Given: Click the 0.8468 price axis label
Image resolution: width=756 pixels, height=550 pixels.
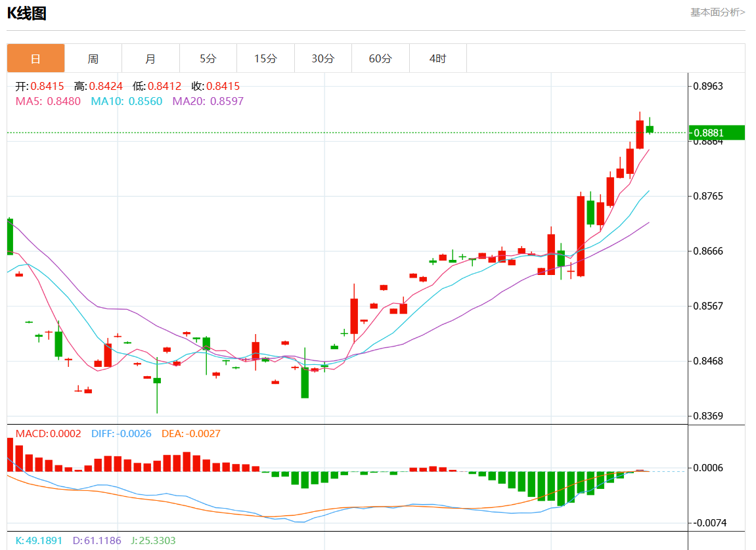Looking at the screenshot, I should click(708, 361).
